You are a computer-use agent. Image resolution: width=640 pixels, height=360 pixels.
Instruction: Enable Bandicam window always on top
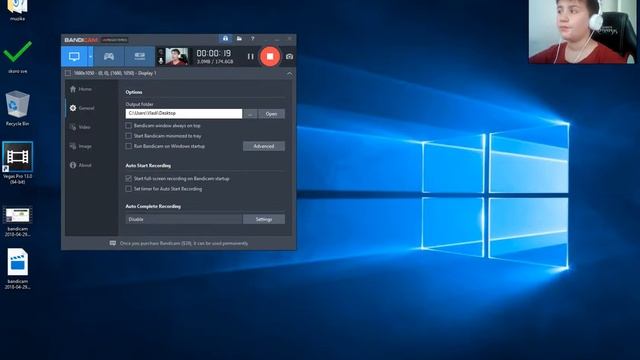click(x=129, y=126)
